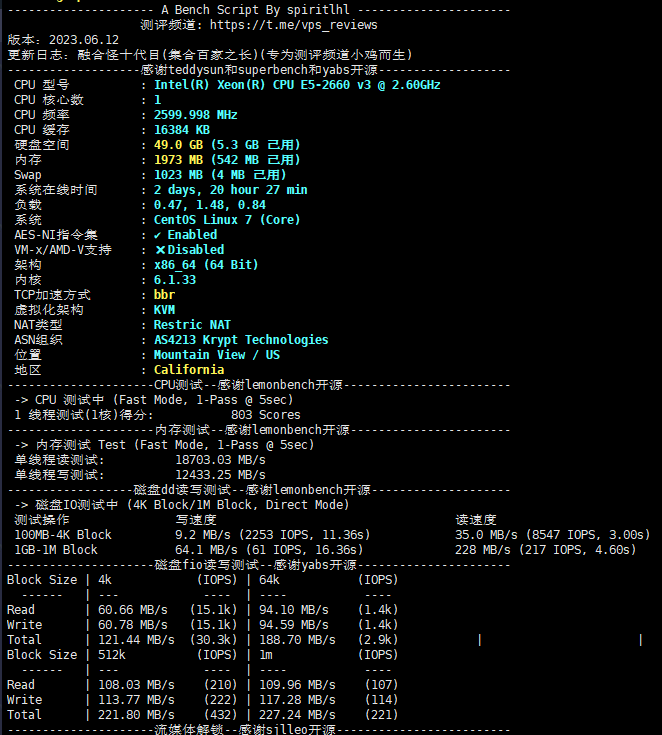Screen dimensions: 662x735
Task: Click the KVM virtualization value
Action: click(x=164, y=310)
